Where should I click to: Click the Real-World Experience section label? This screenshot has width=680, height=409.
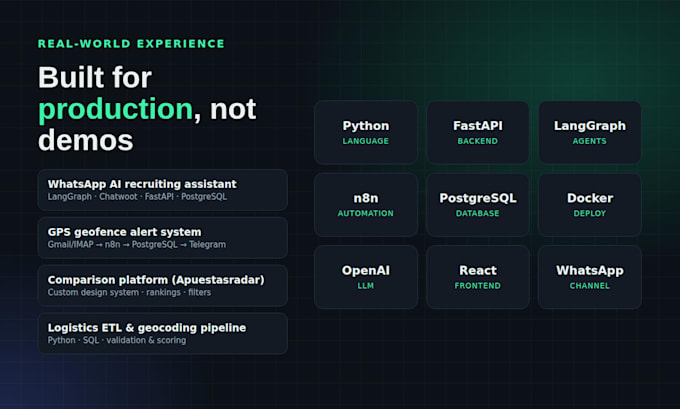[x=131, y=44]
